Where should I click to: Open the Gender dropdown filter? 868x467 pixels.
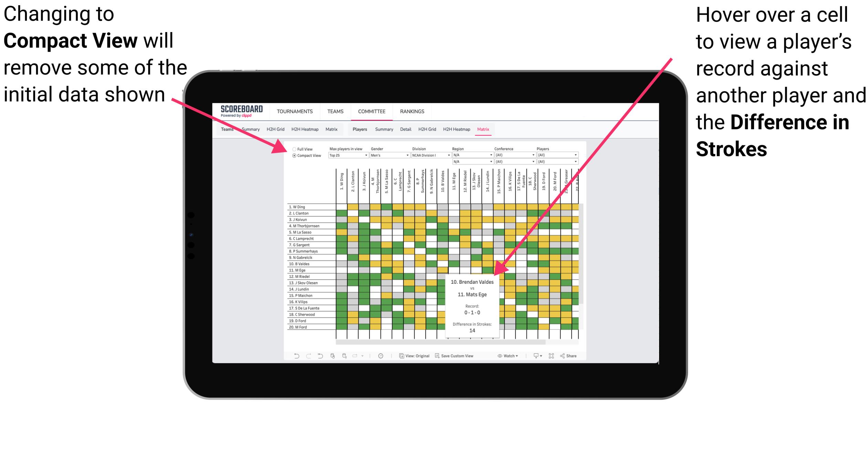click(x=398, y=156)
